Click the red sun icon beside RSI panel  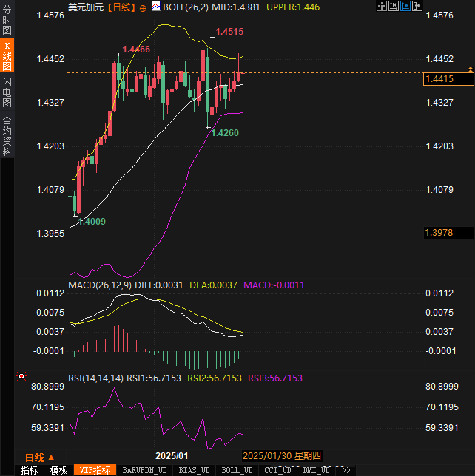coord(21,376)
